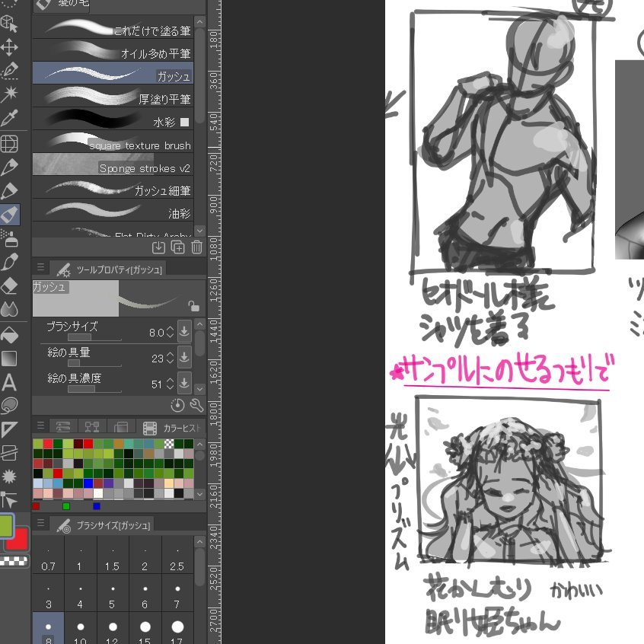
Task: Pick the checkered transparent swatch in color history
Action: pos(169,444)
